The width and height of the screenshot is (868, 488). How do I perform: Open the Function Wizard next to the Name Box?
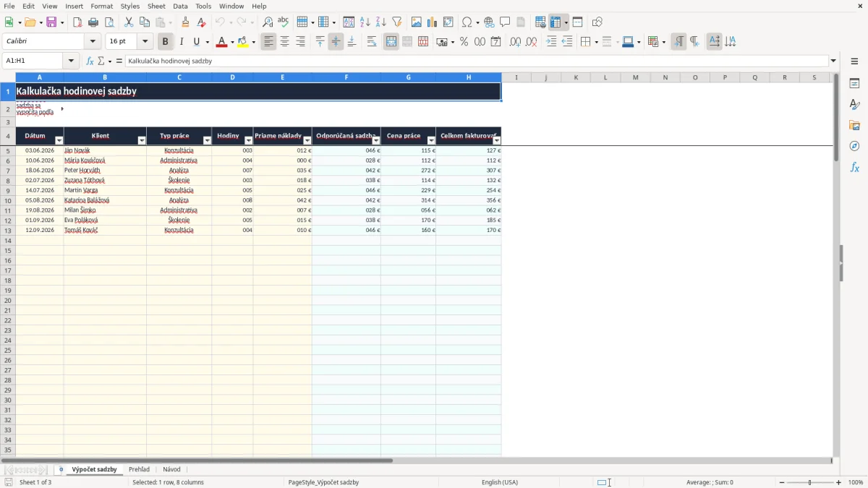(90, 61)
